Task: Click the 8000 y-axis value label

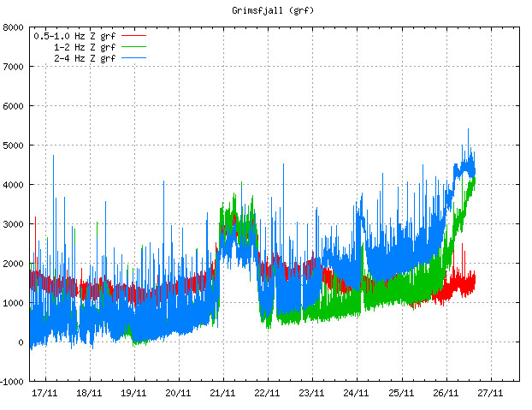Action: click(x=13, y=27)
